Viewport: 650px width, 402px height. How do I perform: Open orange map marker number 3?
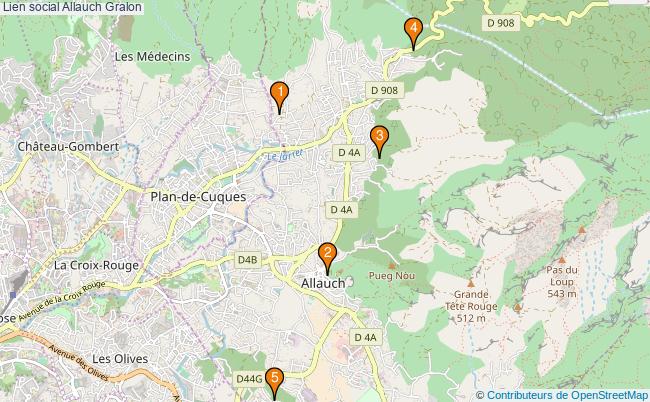click(x=379, y=141)
